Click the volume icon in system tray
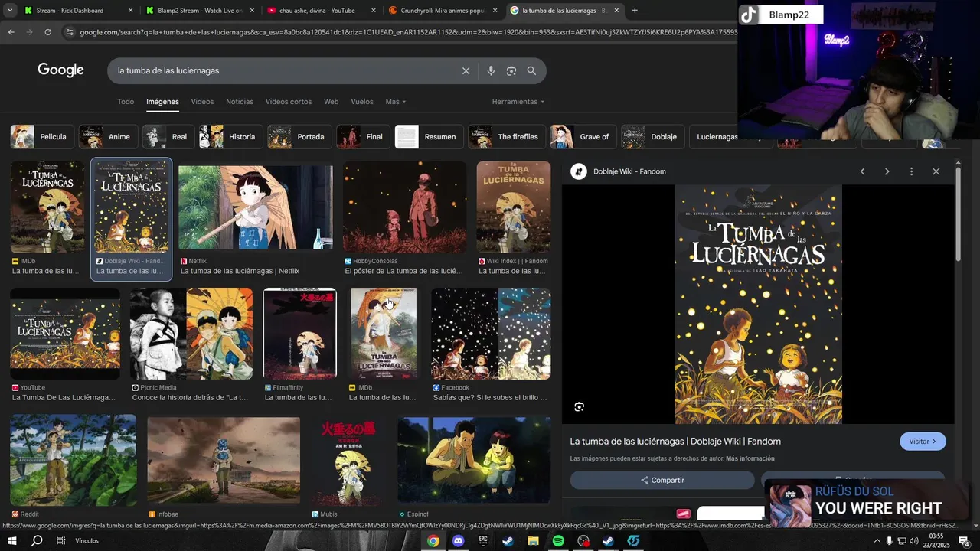The width and height of the screenshot is (980, 551). (x=913, y=541)
